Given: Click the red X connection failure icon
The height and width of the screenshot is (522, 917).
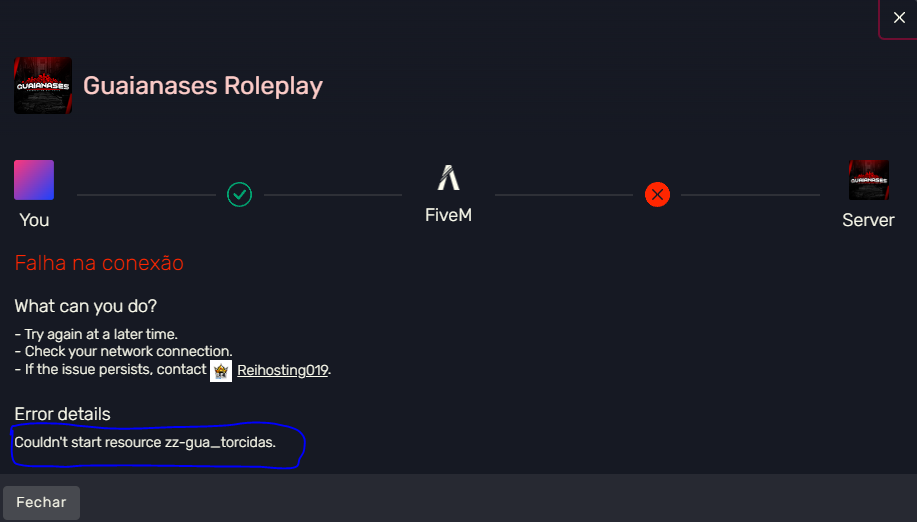Looking at the screenshot, I should point(657,194).
